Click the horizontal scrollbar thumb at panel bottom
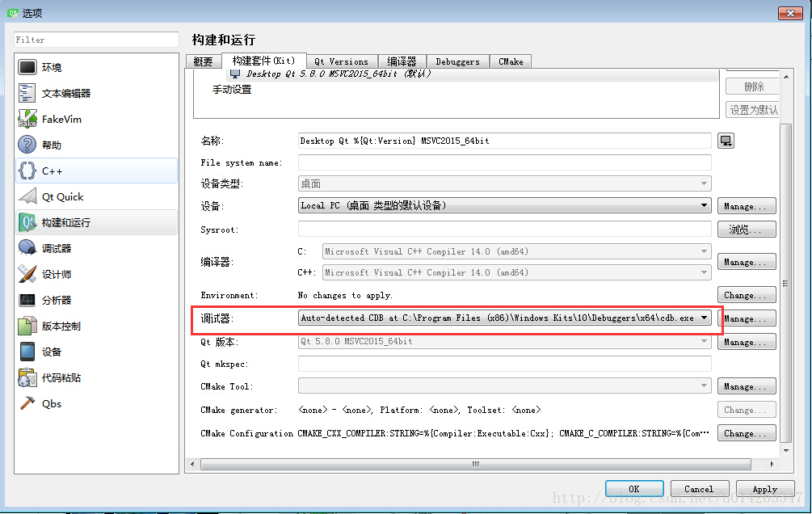Viewport: 812px width, 514px height. (475, 464)
